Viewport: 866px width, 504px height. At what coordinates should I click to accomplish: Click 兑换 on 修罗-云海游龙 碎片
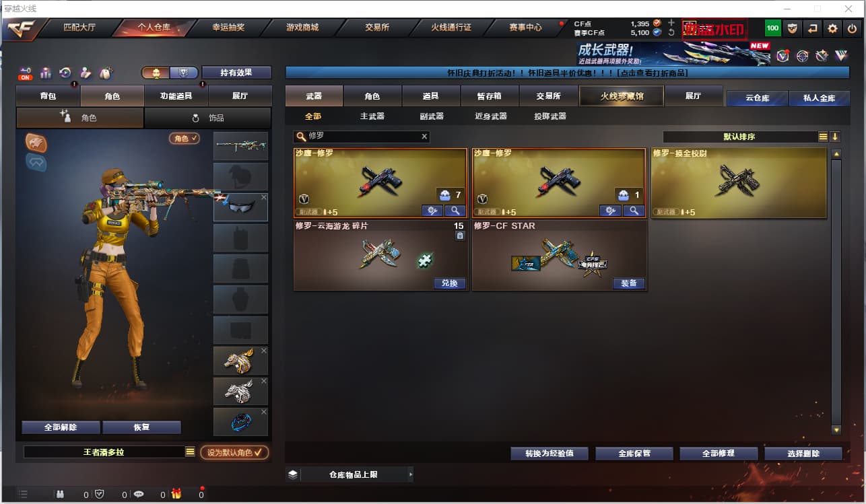pos(450,283)
